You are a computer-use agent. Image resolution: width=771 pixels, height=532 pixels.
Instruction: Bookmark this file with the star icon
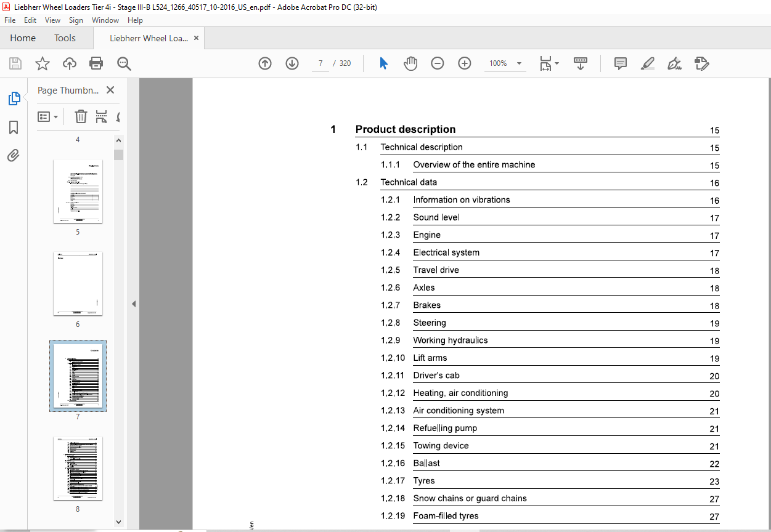tap(42, 63)
